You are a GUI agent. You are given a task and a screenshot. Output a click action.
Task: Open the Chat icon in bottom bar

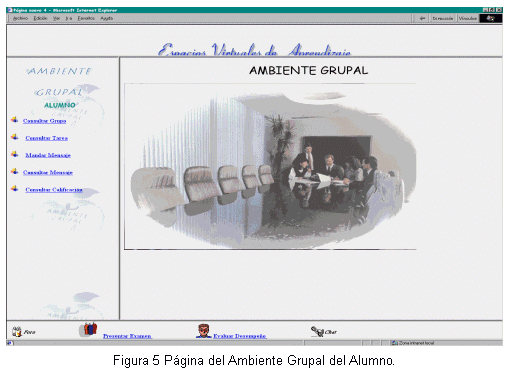click(317, 331)
